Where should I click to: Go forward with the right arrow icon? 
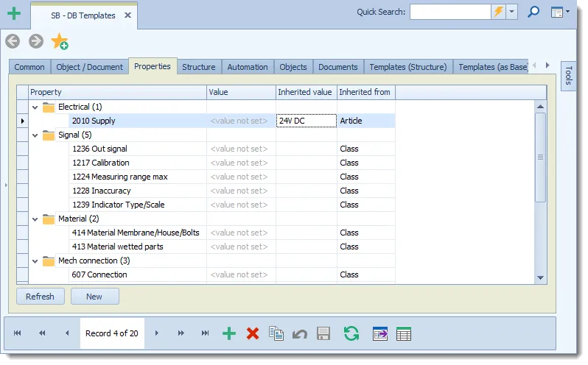tap(36, 41)
